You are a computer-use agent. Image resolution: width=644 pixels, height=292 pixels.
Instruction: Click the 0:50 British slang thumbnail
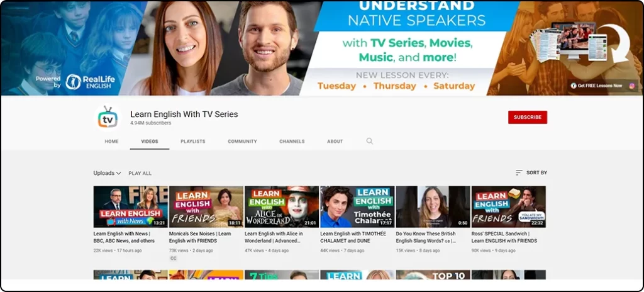tap(433, 207)
